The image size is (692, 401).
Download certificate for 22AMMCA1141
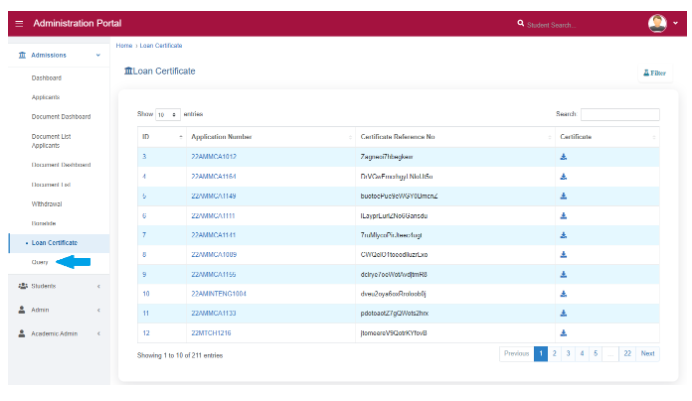[563, 235]
